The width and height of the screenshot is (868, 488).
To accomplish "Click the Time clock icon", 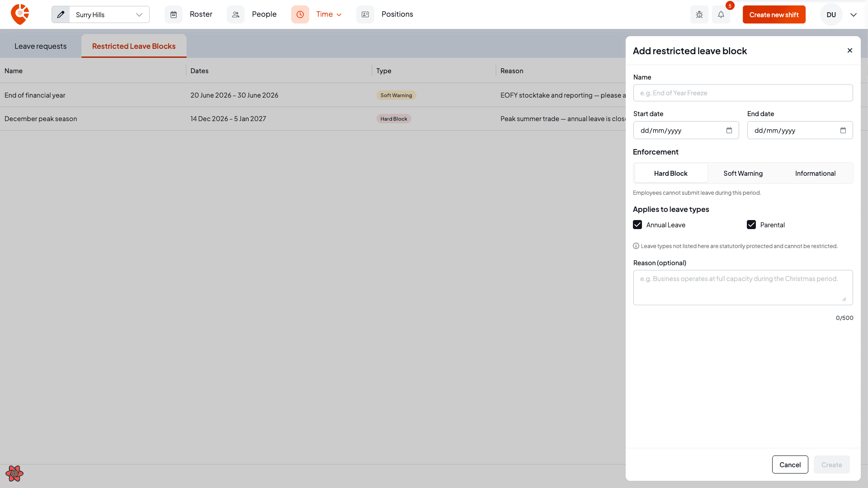I will click(300, 14).
